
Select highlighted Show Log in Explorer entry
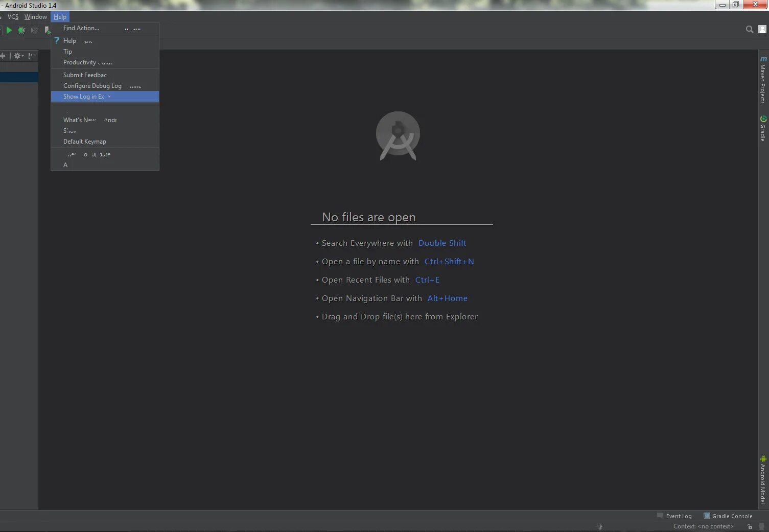coord(105,97)
